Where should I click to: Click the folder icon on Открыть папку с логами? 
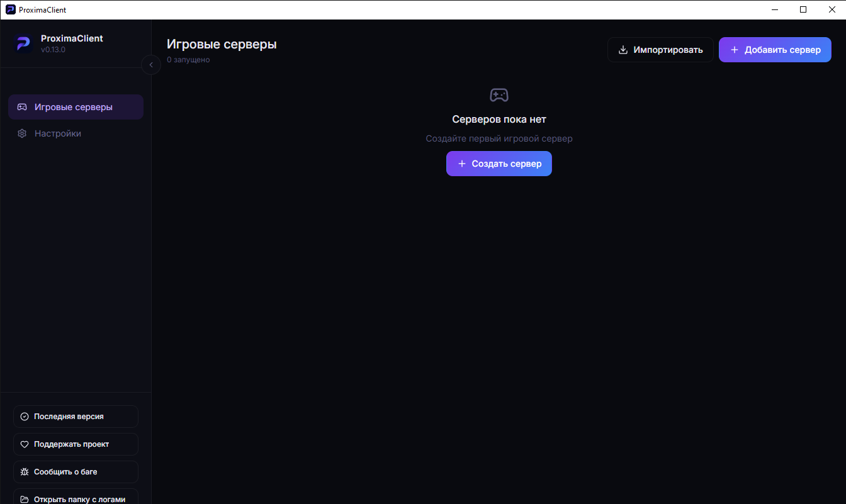(25, 500)
